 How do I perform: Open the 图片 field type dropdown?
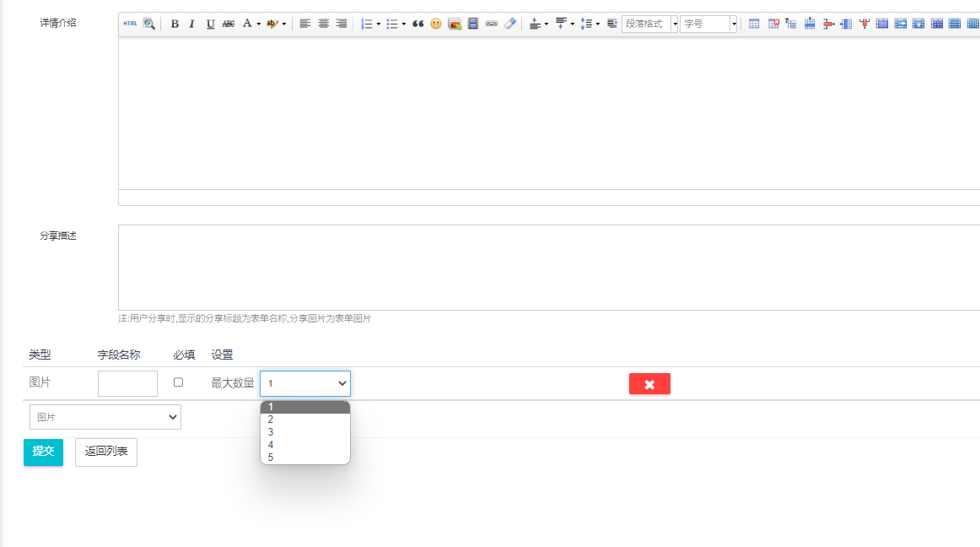click(105, 417)
